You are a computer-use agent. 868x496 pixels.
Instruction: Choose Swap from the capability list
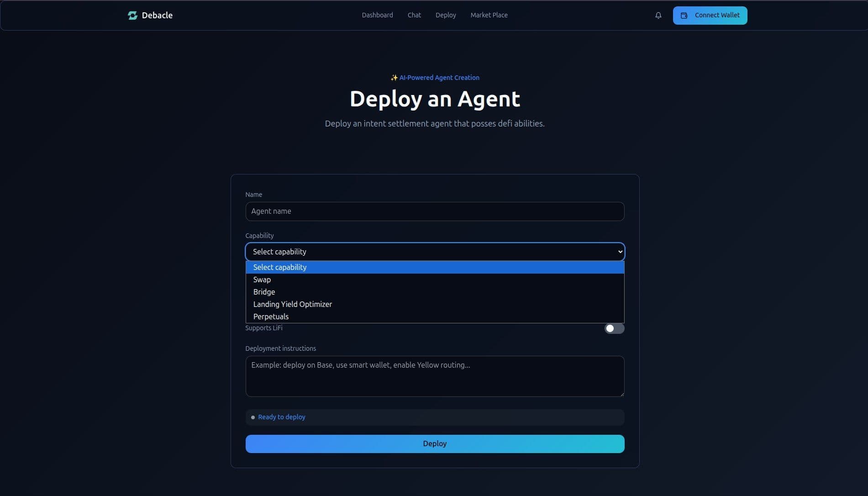coord(262,280)
